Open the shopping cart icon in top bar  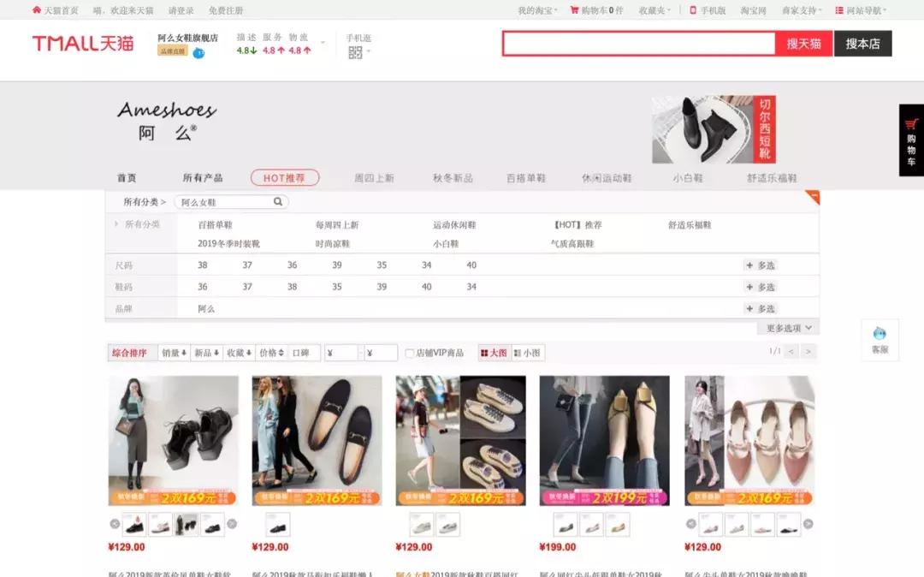click(x=574, y=10)
